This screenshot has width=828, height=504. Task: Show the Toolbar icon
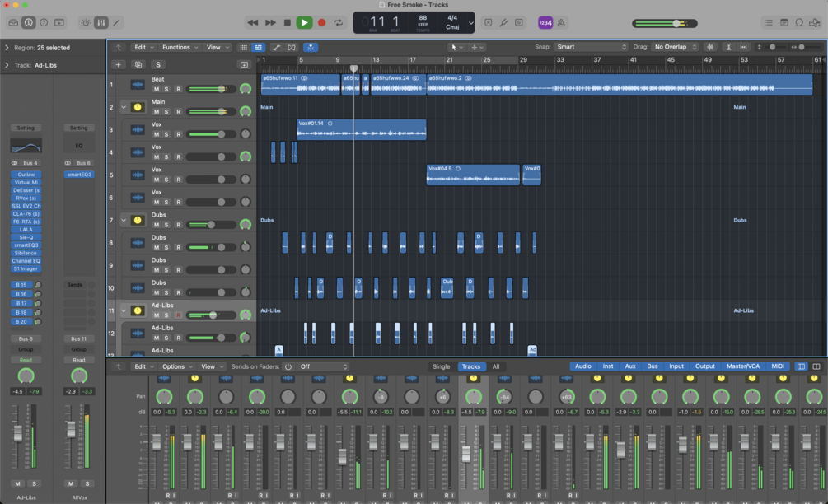59,23
